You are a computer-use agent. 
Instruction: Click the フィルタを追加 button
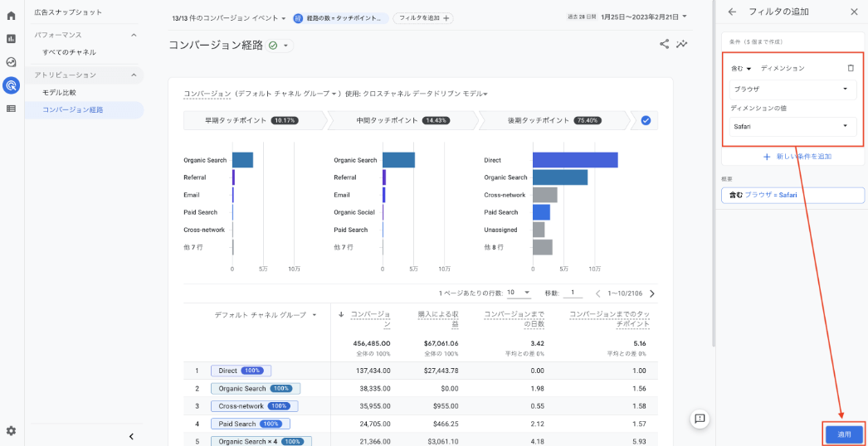423,18
